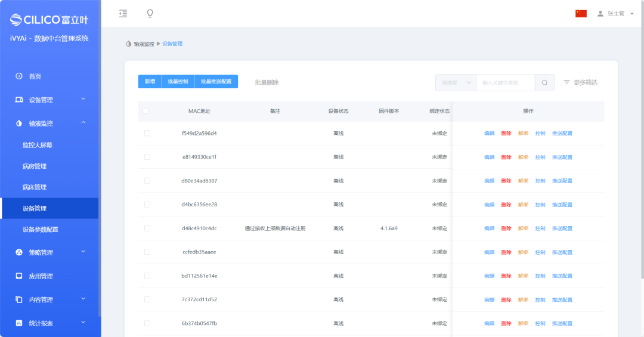Click 删除 for device e8149330ce1f

click(x=506, y=157)
